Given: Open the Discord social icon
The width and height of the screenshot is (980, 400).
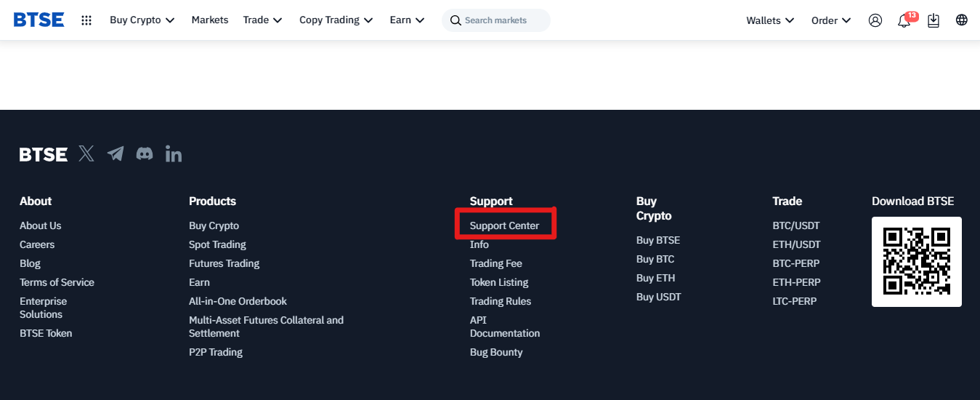Looking at the screenshot, I should click(145, 153).
